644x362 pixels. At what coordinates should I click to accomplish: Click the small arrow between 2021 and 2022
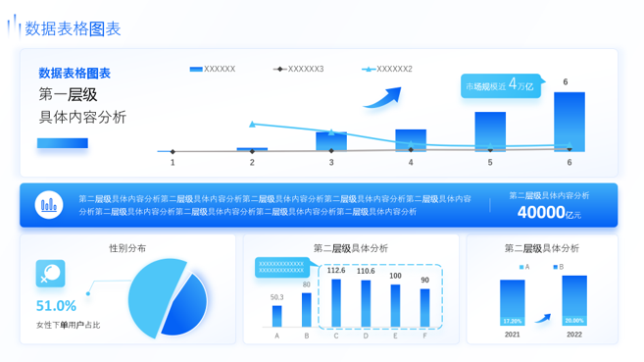(x=543, y=319)
